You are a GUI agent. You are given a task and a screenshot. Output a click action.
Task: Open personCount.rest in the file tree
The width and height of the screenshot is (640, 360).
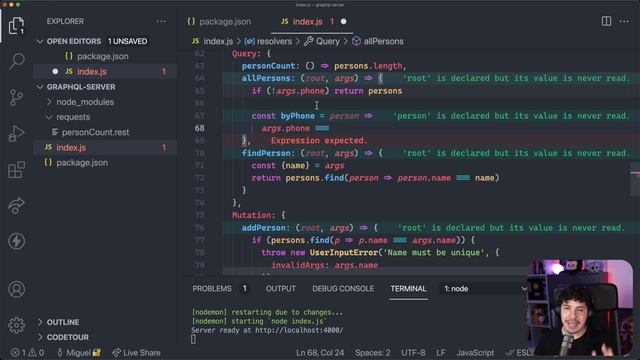(x=95, y=132)
